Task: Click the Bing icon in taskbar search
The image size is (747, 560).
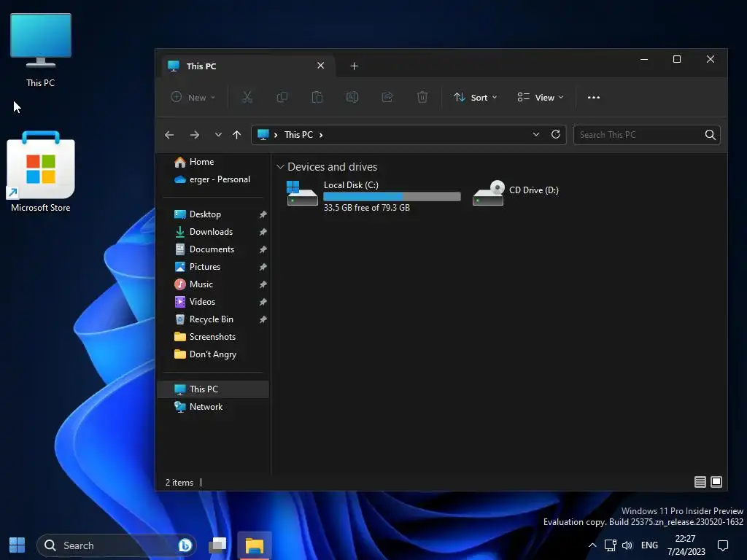Action: pyautogui.click(x=185, y=545)
